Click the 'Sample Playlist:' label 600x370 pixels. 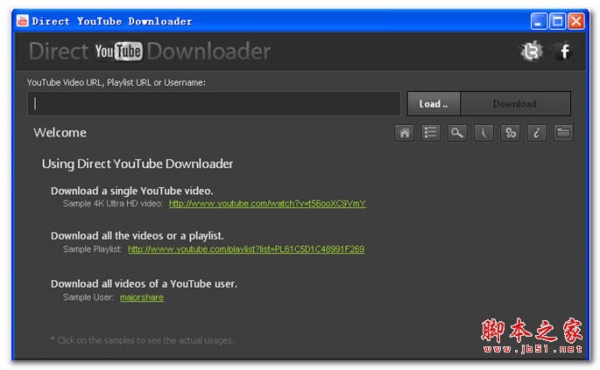[x=92, y=249]
